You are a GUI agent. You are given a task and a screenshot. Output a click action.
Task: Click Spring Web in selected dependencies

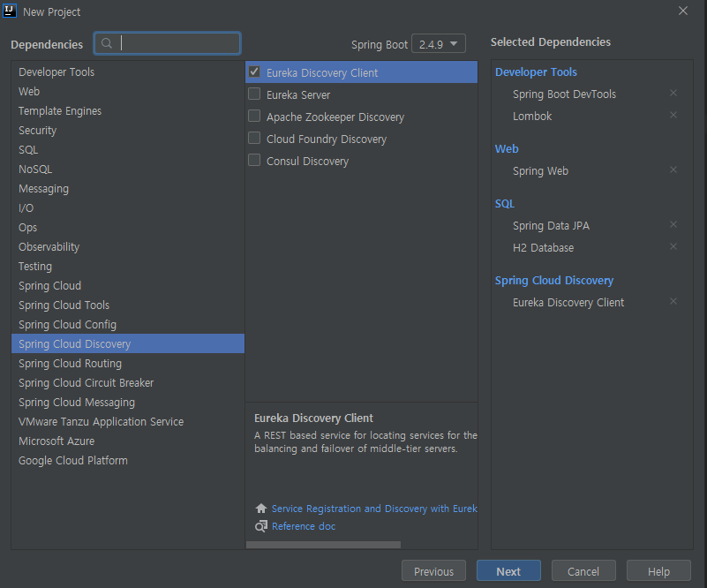(540, 171)
